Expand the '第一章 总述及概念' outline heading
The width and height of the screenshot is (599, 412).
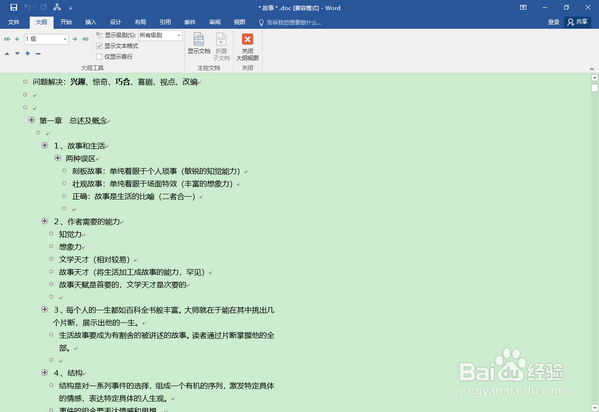pos(32,120)
